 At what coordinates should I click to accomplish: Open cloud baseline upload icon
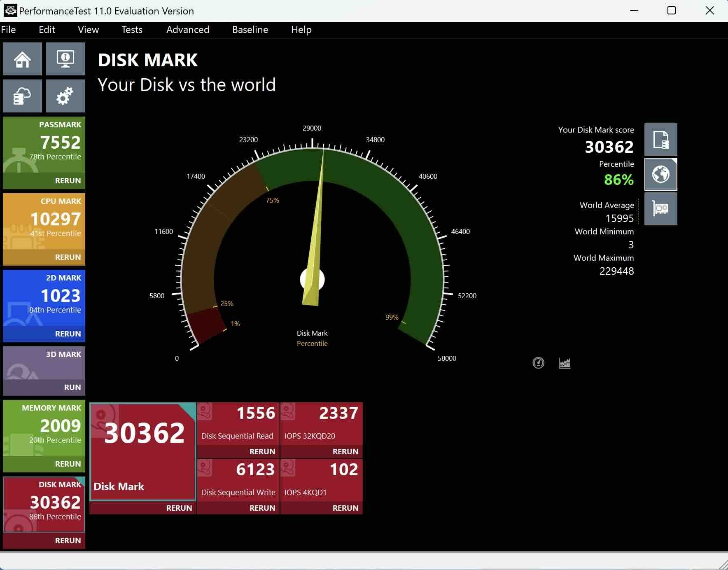click(x=22, y=96)
